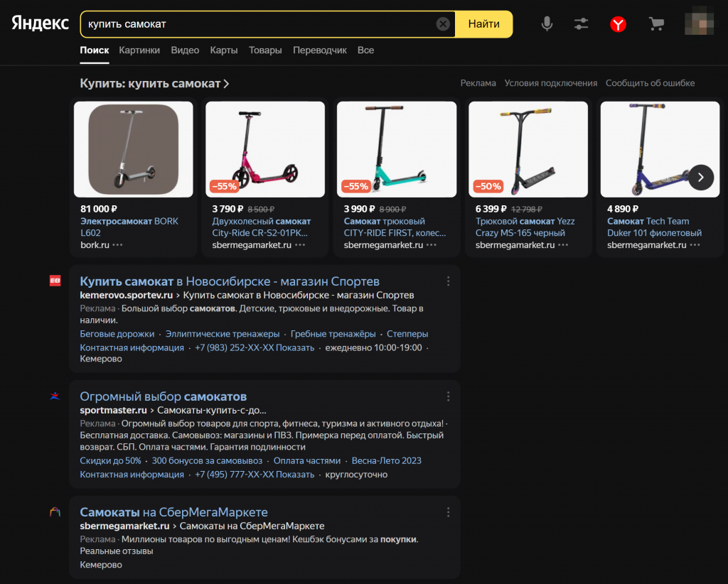Open search settings sliders icon
Screen dimensions: 728x584
pos(581,23)
